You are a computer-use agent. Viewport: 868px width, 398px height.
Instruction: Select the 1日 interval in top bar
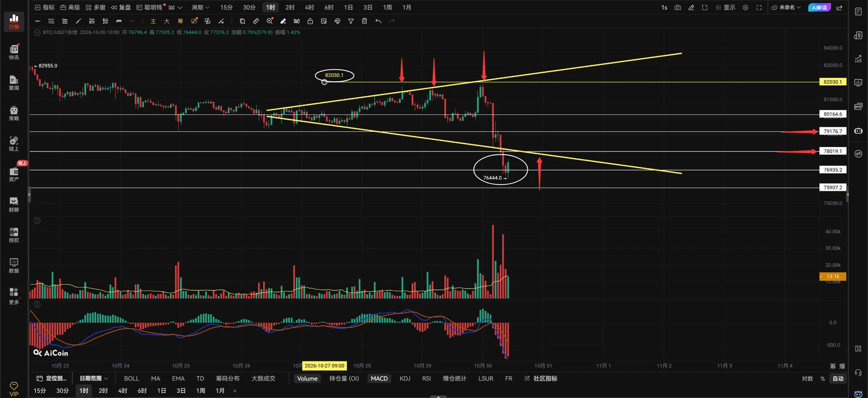348,8
